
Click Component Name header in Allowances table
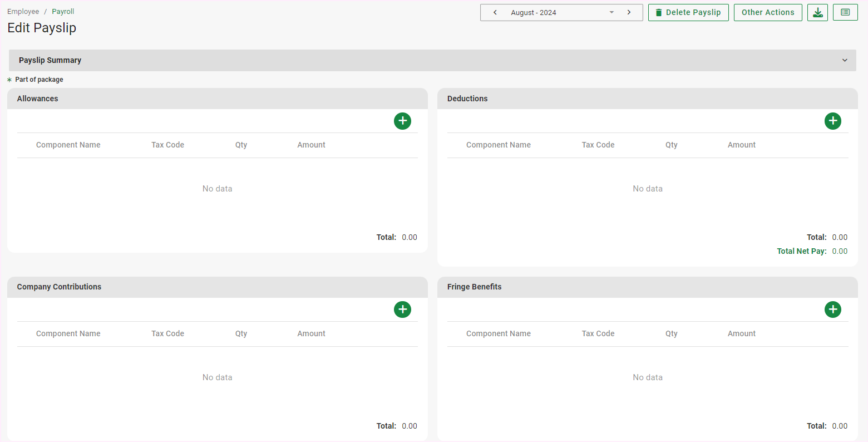click(68, 145)
